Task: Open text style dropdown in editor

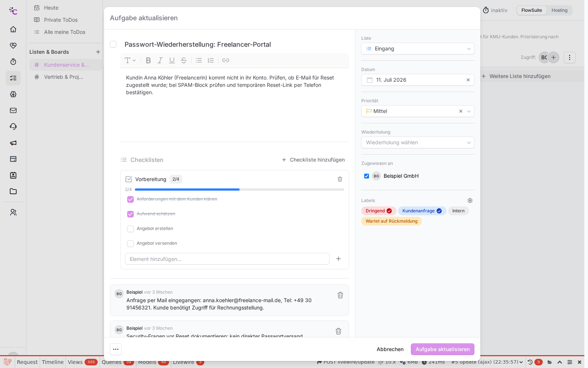Action: (130, 60)
